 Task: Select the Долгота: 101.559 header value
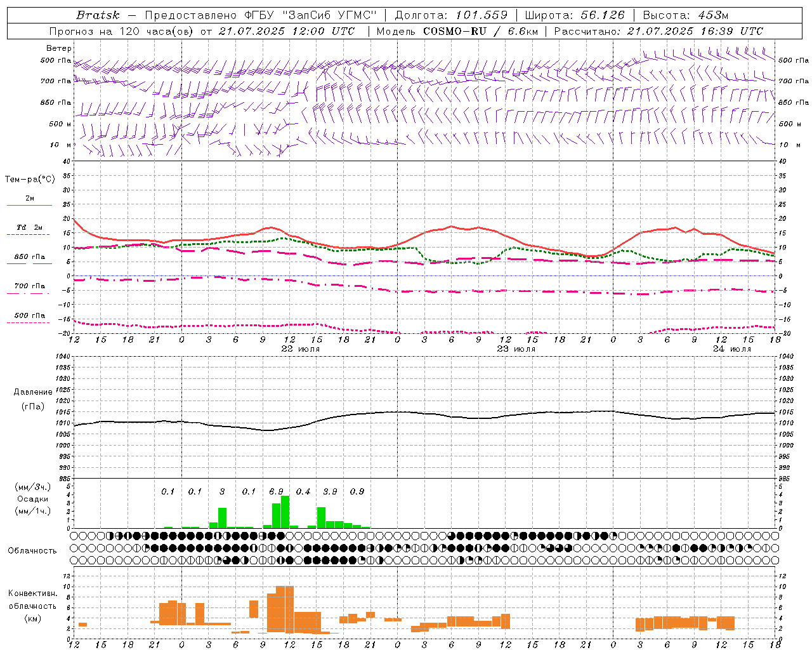point(451,15)
